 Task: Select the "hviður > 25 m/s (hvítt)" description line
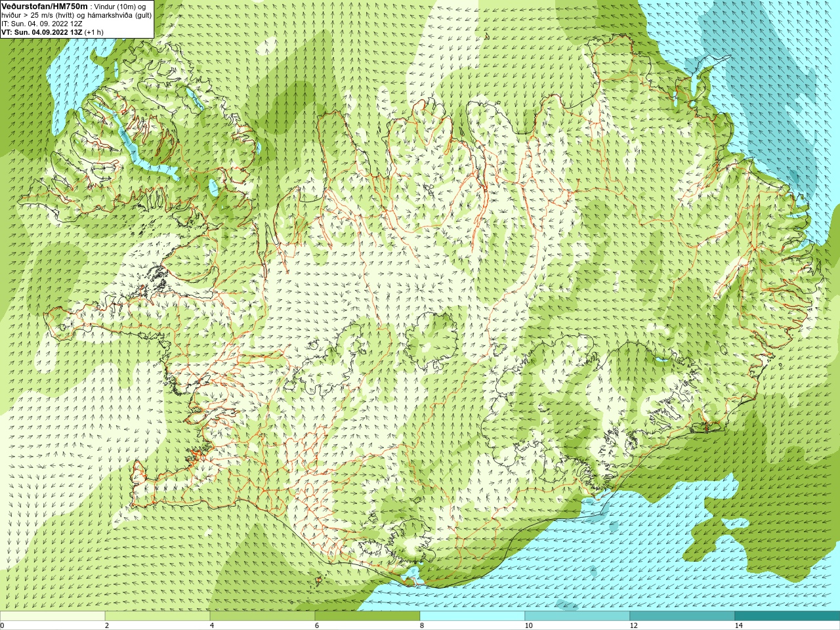click(x=77, y=15)
